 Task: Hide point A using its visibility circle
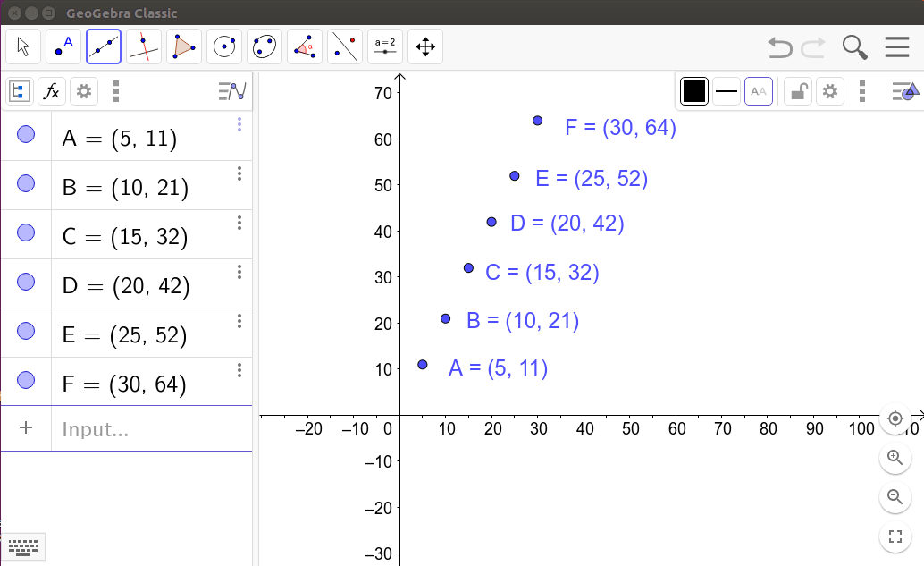coord(26,135)
